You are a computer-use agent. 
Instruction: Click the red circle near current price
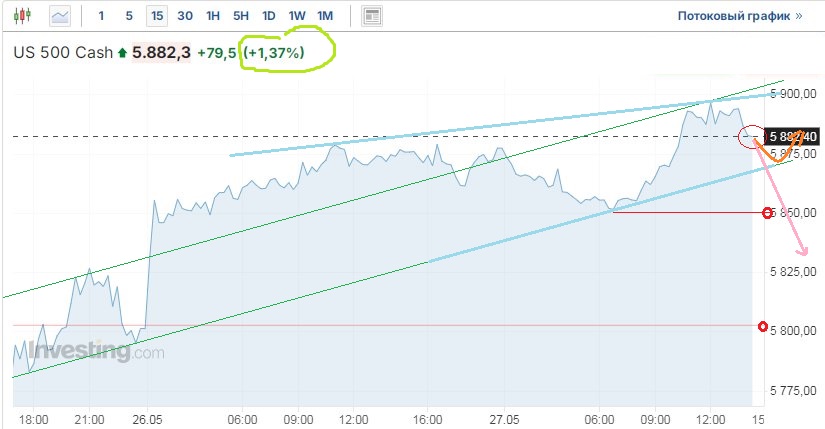pyautogui.click(x=750, y=136)
